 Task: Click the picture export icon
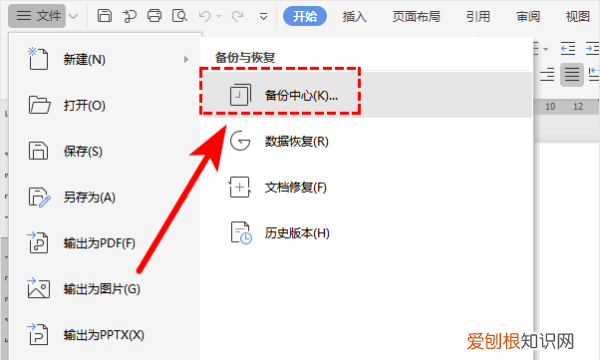pyautogui.click(x=38, y=288)
